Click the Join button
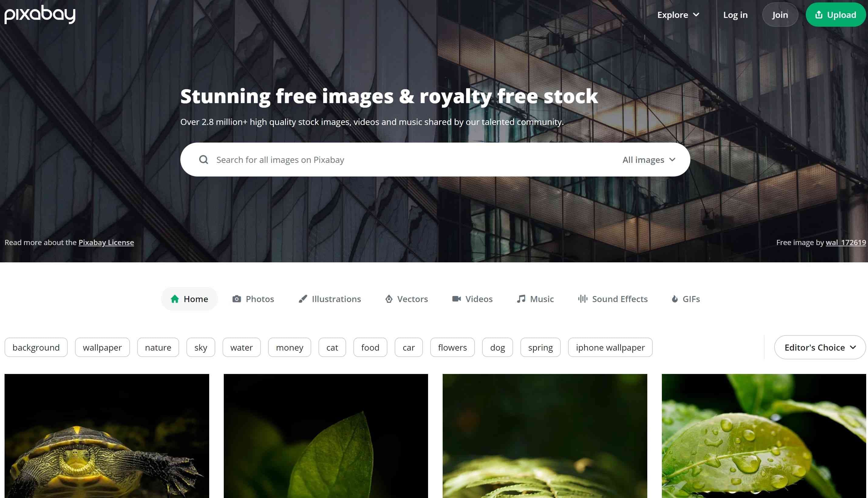Screen dimensions: 868x498 coord(780,14)
